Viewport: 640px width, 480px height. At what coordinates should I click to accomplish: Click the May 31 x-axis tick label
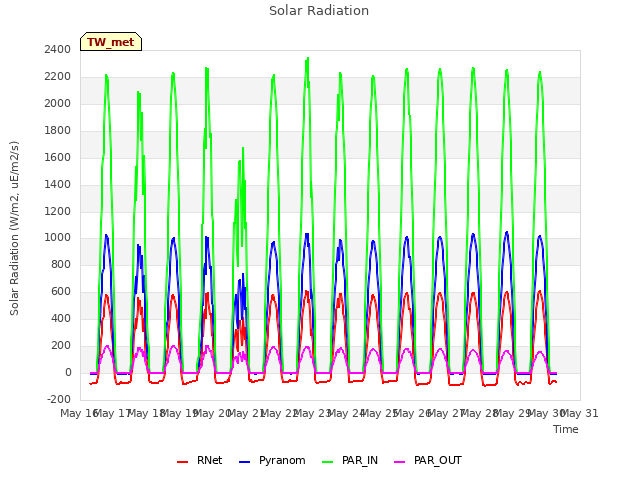coord(580,413)
